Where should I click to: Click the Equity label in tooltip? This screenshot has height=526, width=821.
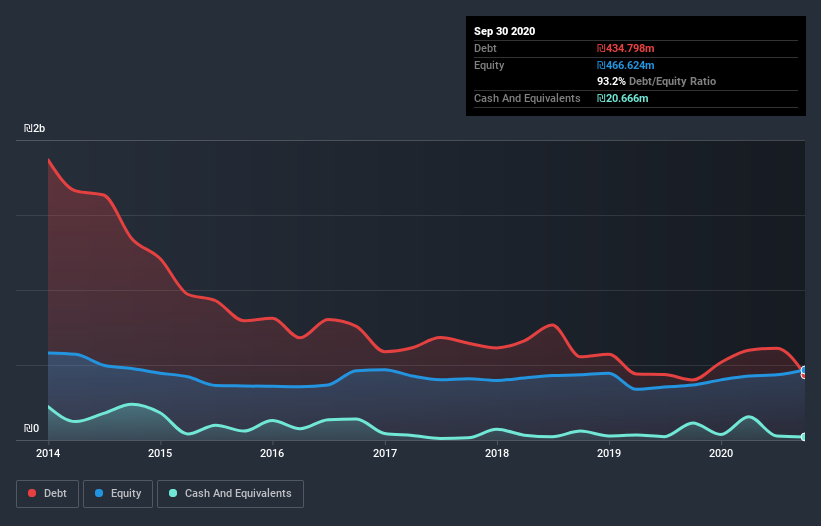489,65
